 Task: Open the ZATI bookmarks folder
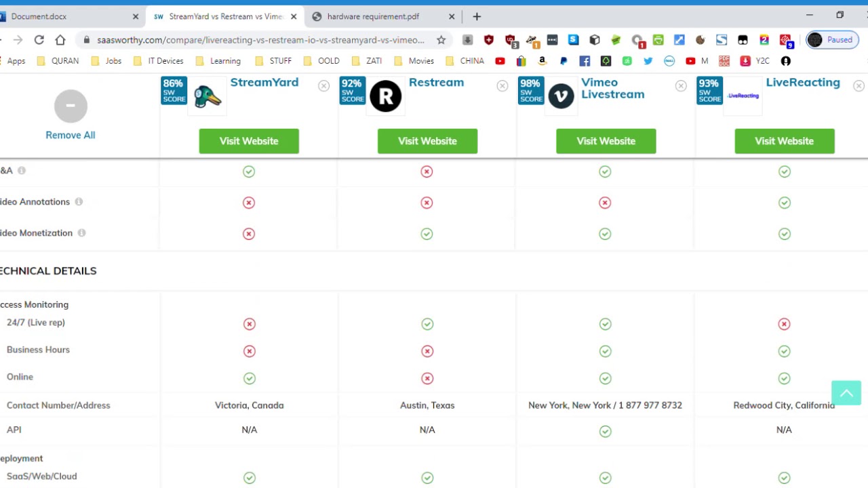coord(367,61)
